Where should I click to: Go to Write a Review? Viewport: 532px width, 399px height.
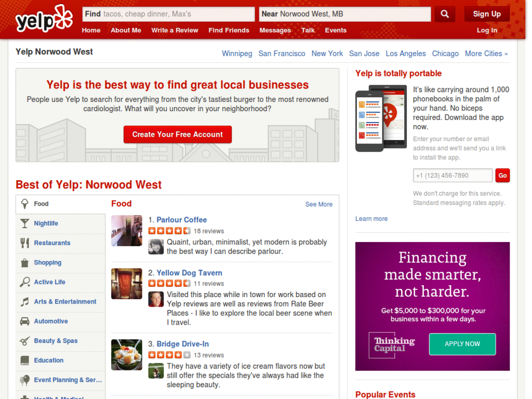(175, 30)
